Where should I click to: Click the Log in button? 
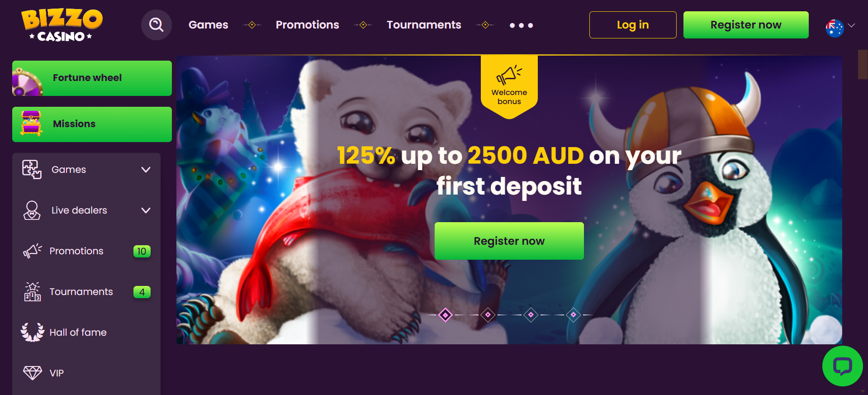point(633,25)
